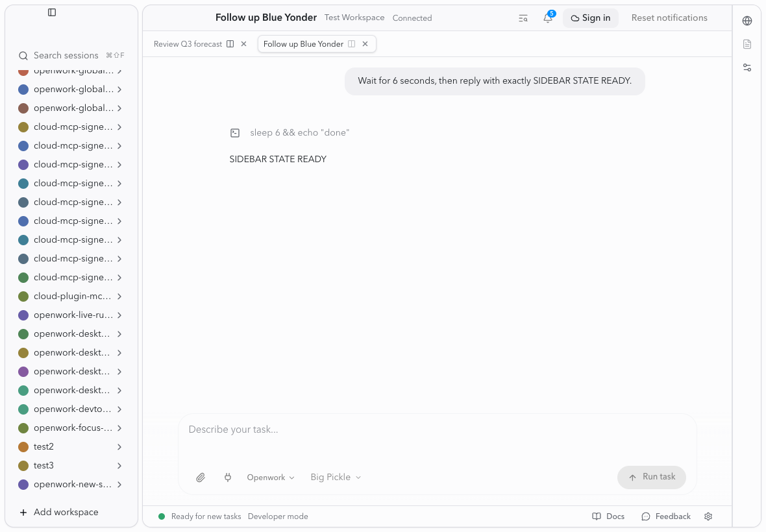Switch to the Review Q3 forecast tab
The width and height of the screenshot is (766, 532).
coord(188,44)
